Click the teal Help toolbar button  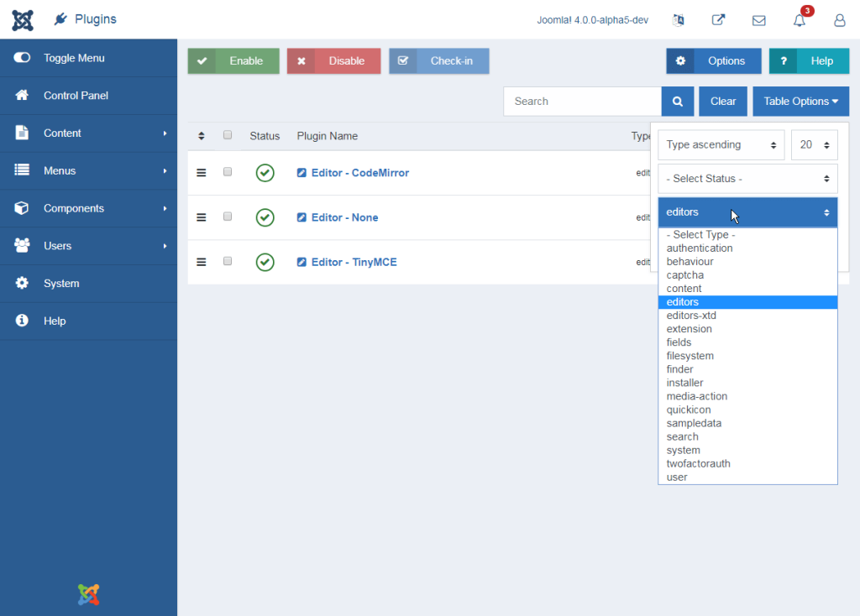(809, 60)
